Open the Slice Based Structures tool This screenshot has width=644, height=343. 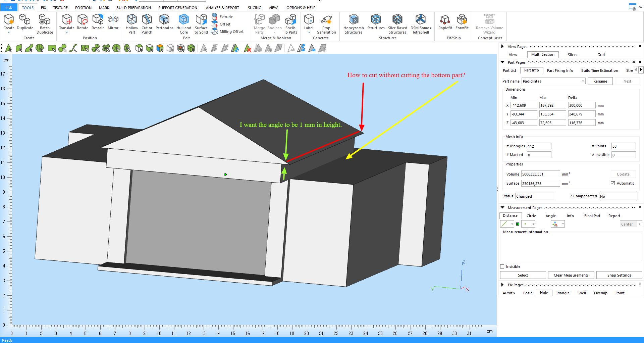coord(397,23)
